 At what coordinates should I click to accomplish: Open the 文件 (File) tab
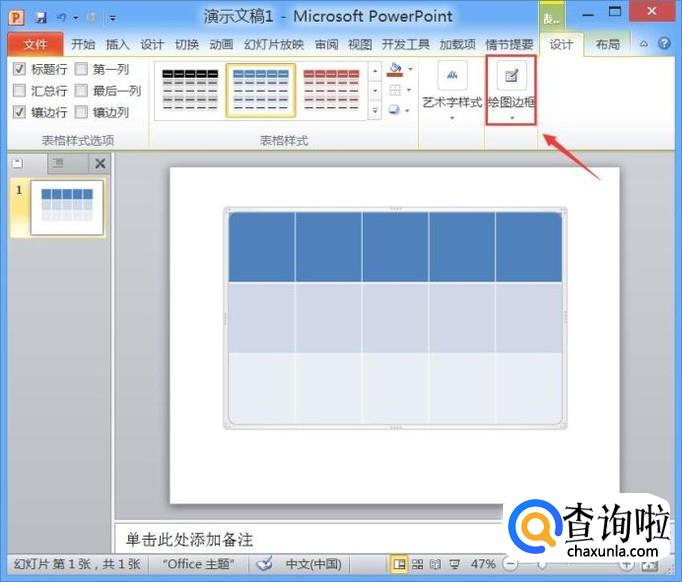point(35,45)
